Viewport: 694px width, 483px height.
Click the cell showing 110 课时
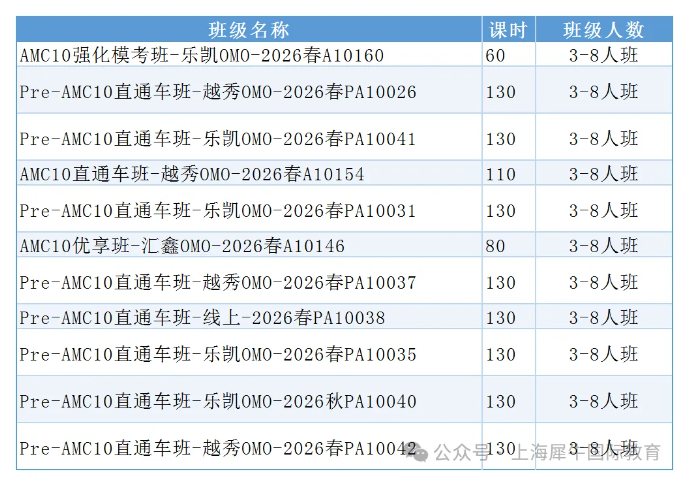pyautogui.click(x=501, y=175)
